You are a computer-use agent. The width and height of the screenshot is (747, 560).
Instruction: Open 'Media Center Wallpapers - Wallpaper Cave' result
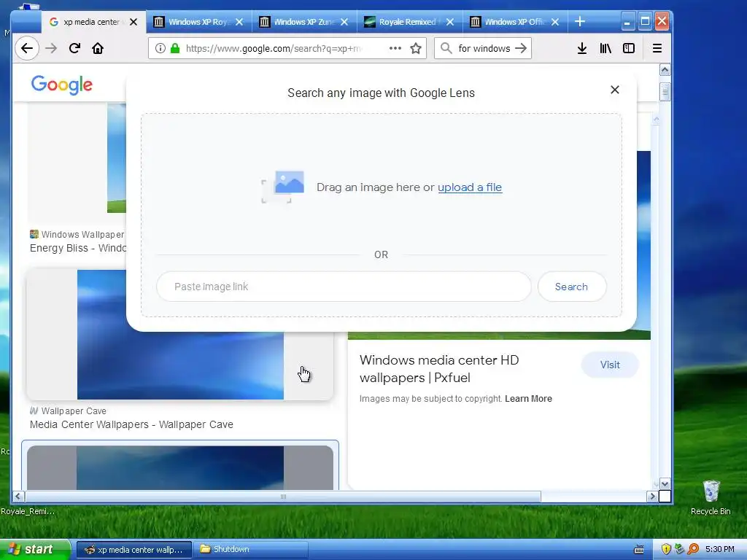tap(131, 424)
